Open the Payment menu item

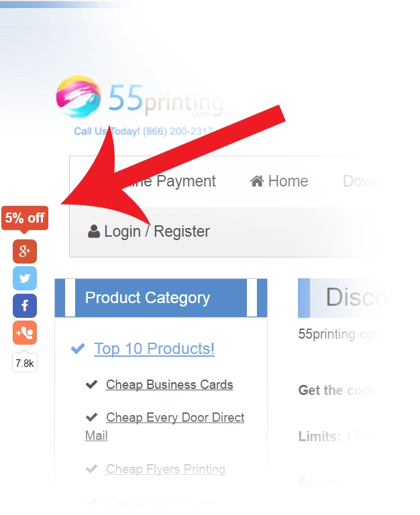186,181
